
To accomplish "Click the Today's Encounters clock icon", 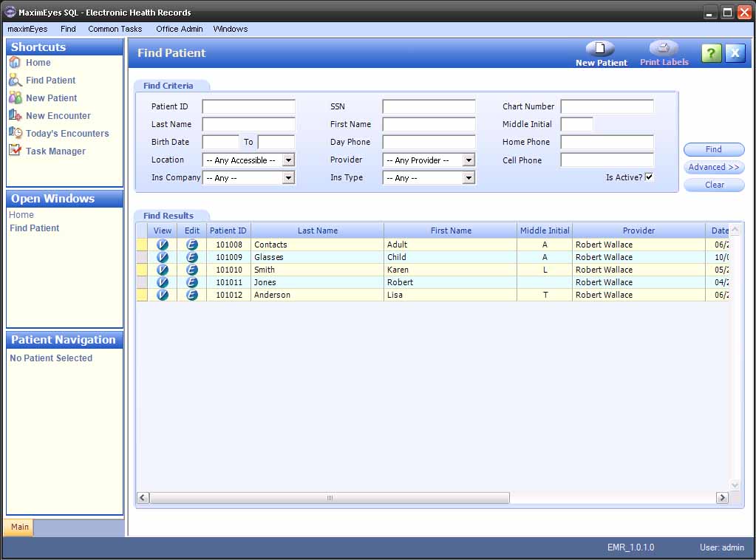I will [x=15, y=133].
